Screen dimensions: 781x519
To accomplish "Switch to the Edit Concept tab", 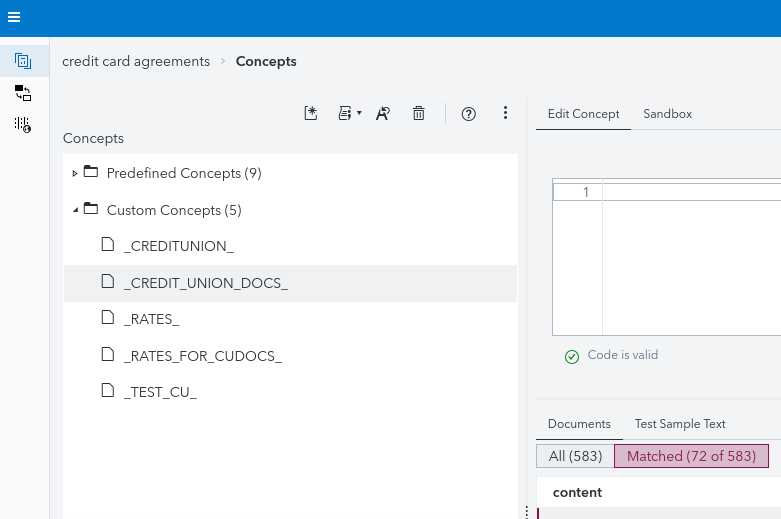I will coord(583,114).
